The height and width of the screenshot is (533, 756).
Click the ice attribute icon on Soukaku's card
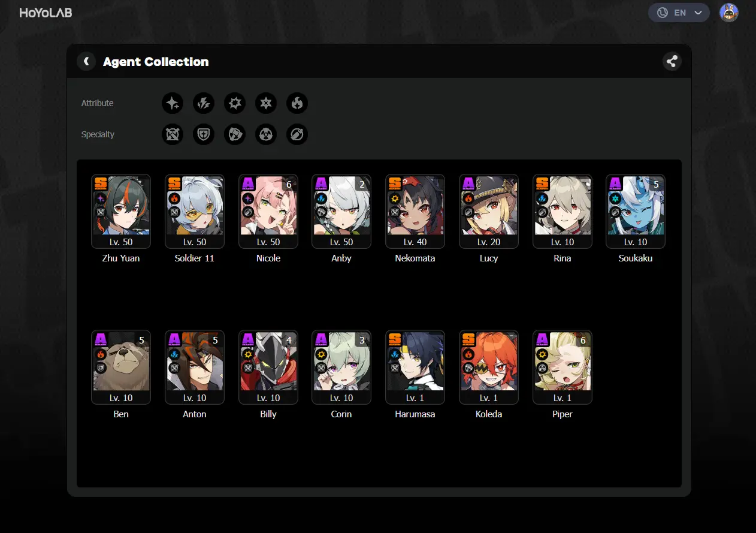pyautogui.click(x=615, y=198)
